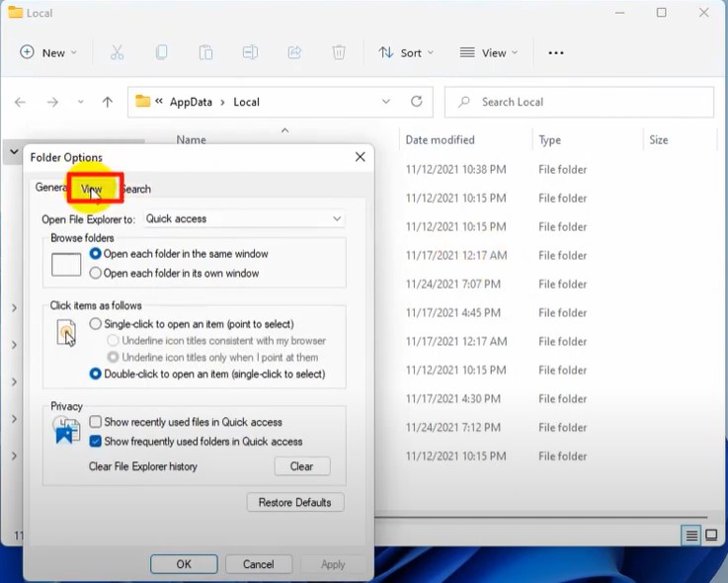Viewport: 728px width, 583px height.
Task: Go up one folder level arrow
Action: click(x=108, y=102)
